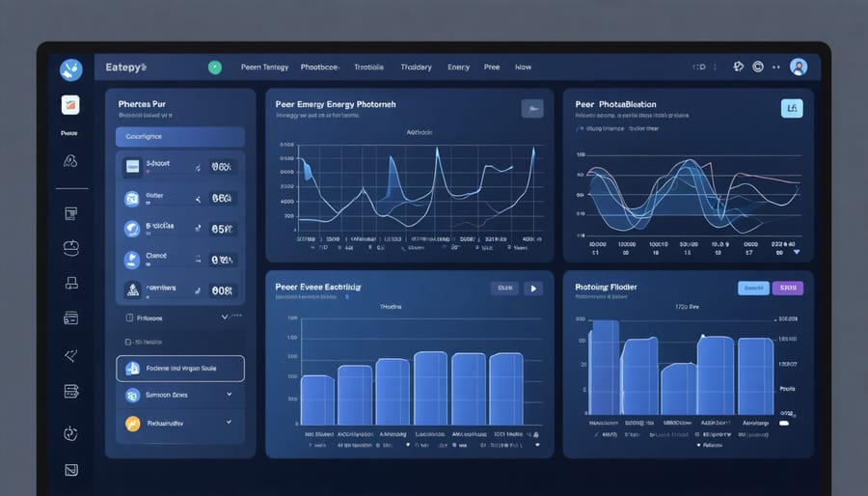
Task: Toggle the checkbox beside Frifoeone
Action: pos(128,317)
